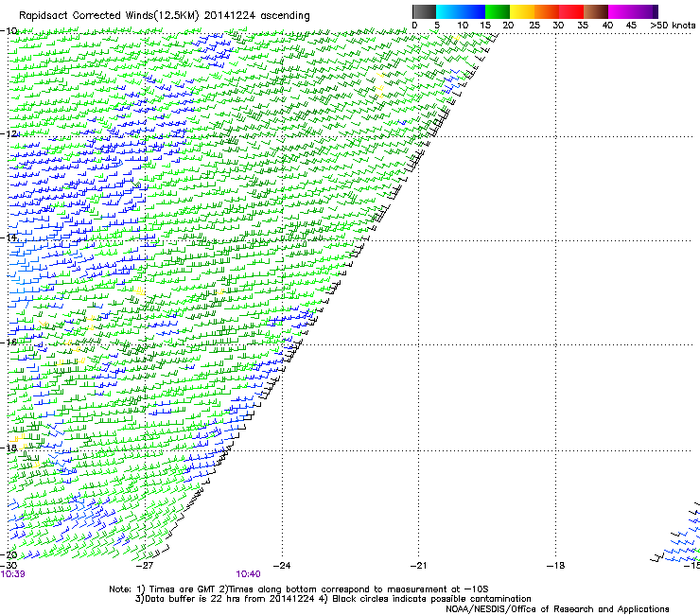The image size is (700, 615).
Task: Click the brown 35-40 knots legend segment
Action: pos(596,11)
